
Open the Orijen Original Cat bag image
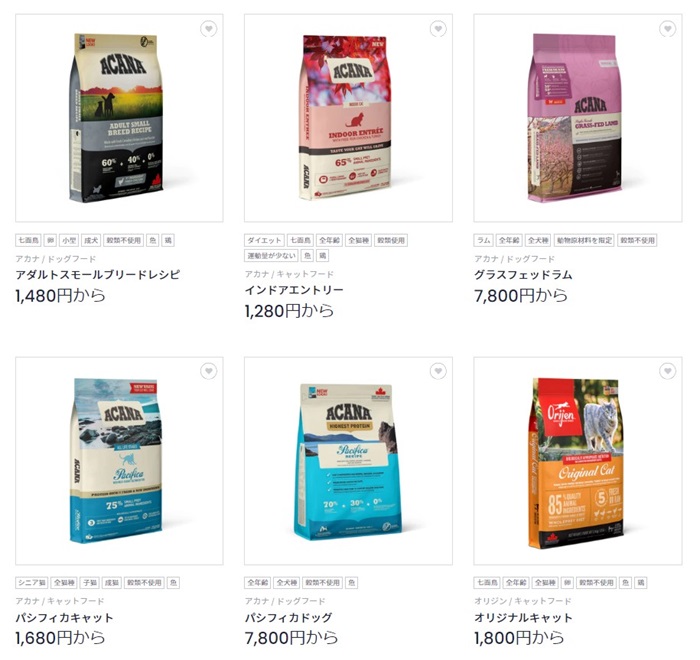point(576,464)
